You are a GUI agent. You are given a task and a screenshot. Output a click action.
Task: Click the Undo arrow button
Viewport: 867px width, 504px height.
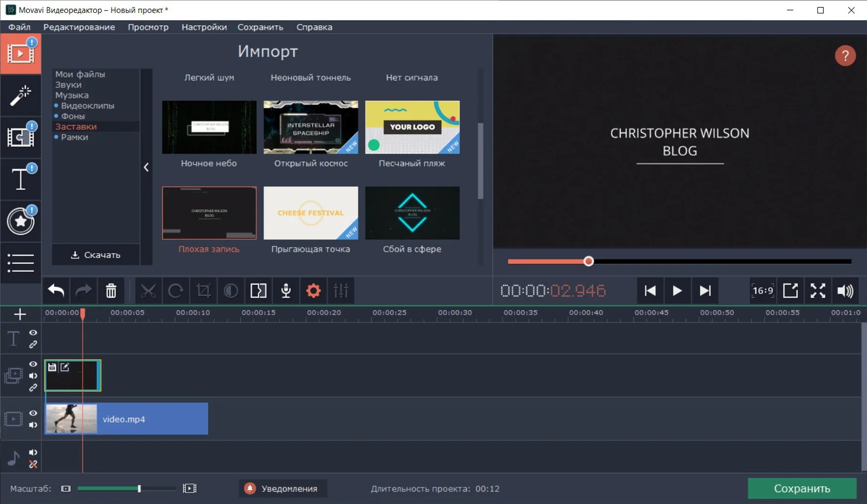56,291
